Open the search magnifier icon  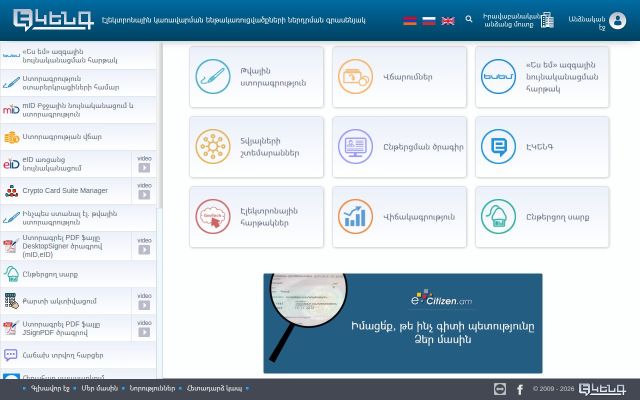469,19
